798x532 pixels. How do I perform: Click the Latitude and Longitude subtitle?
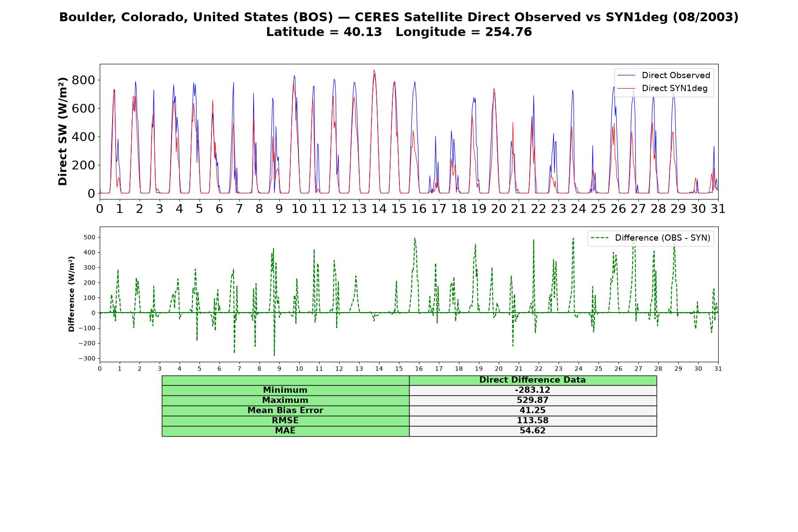coord(399,32)
